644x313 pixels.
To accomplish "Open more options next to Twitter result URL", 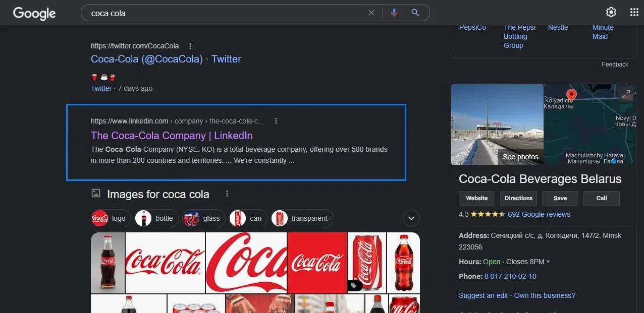I will click(x=190, y=46).
